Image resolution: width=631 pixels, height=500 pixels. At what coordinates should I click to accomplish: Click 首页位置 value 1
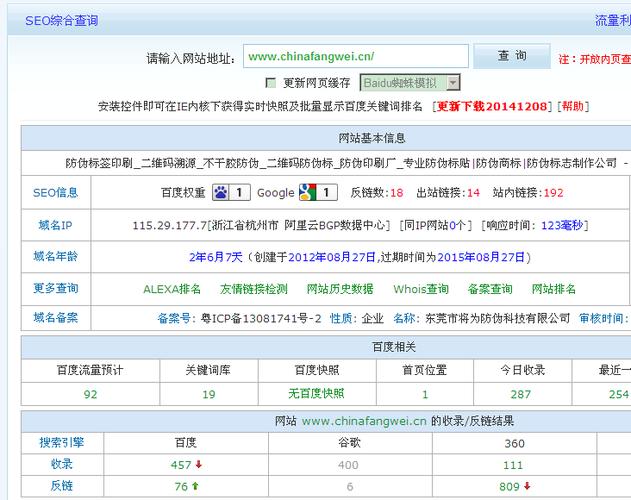coord(425,395)
